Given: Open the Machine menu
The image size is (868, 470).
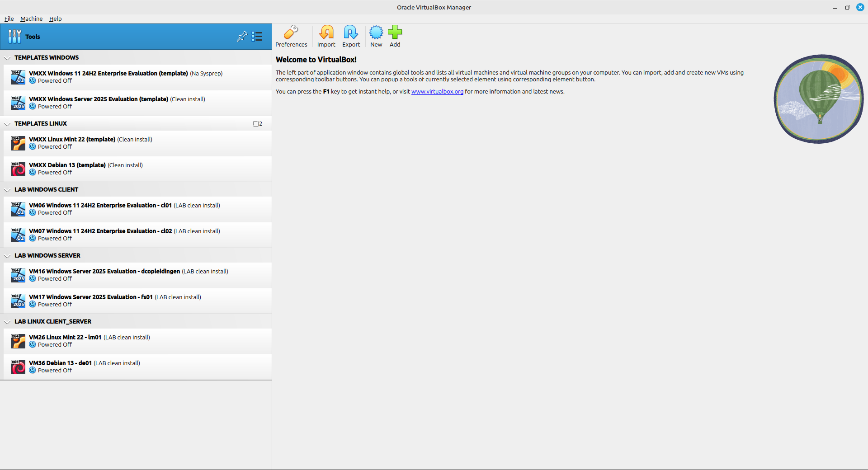Looking at the screenshot, I should pos(31,19).
